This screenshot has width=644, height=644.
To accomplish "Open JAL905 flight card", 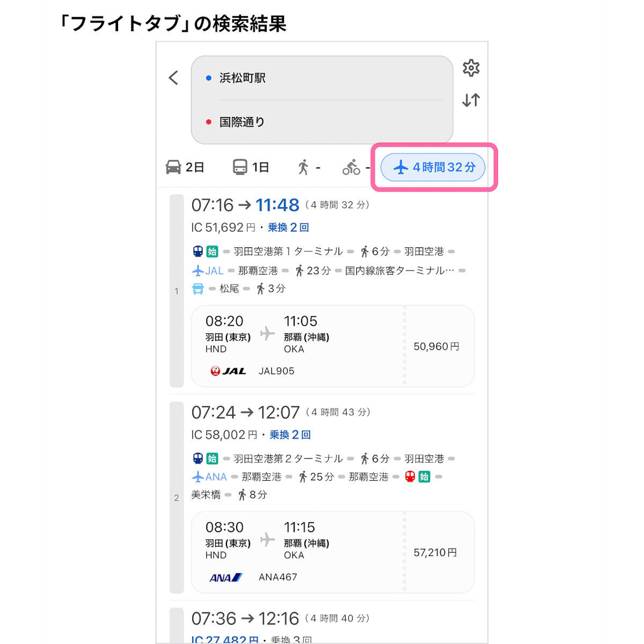I will coord(333,346).
